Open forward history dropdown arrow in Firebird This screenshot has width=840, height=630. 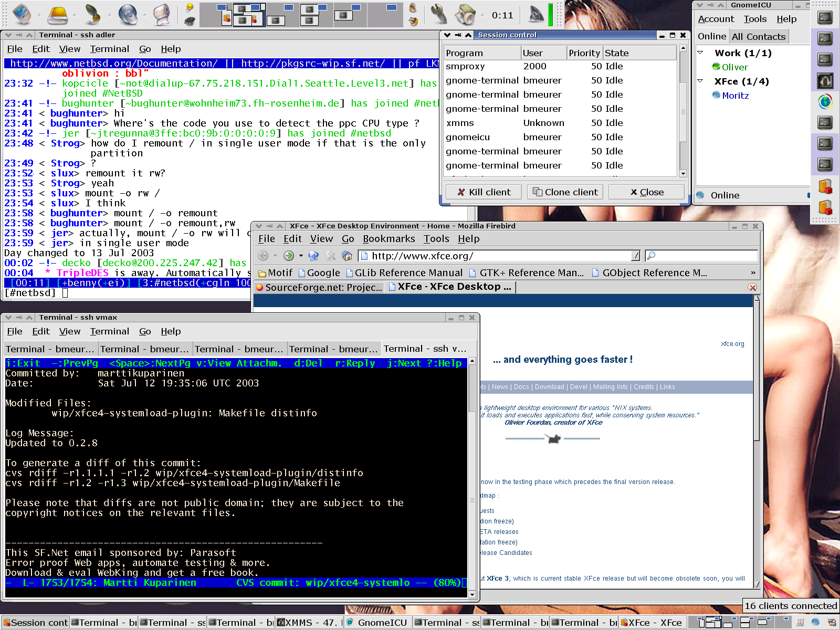click(x=301, y=256)
